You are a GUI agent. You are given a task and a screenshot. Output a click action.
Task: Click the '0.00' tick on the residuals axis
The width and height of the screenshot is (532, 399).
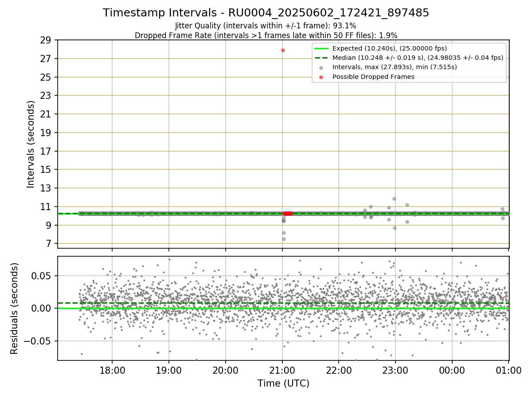(x=42, y=309)
